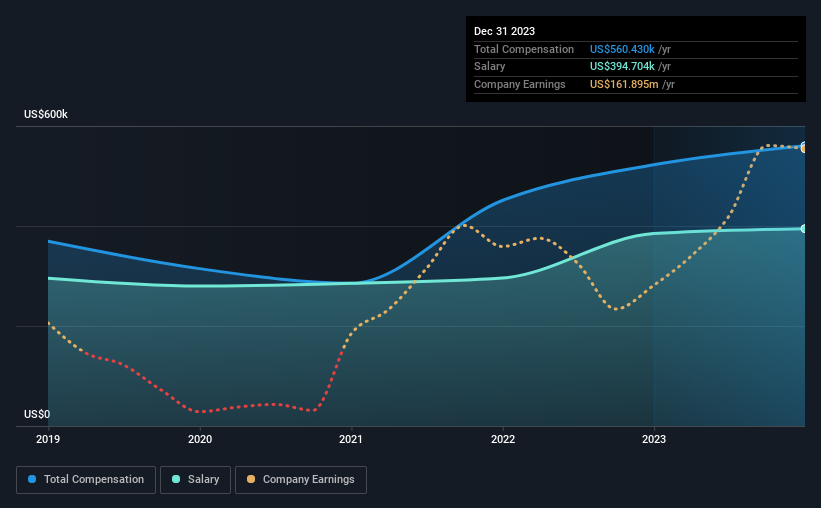
Task: Click the Dec 31 2023 tooltip date
Action: [504, 31]
